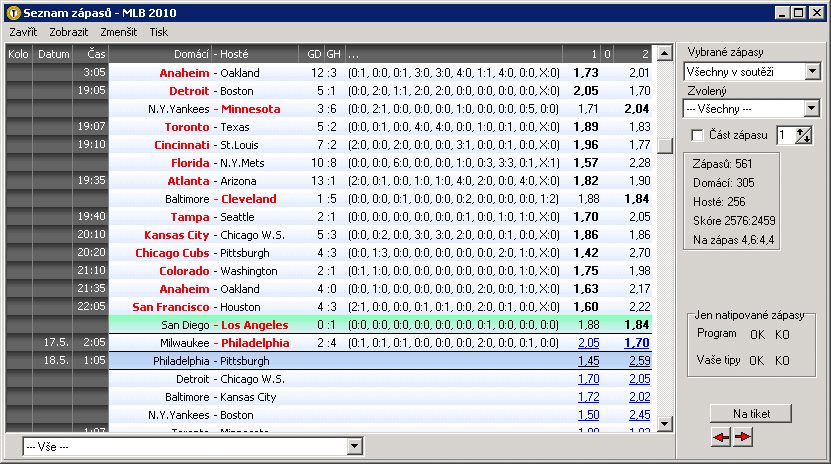
Task: Open the Tisk menu
Action: coord(158,32)
